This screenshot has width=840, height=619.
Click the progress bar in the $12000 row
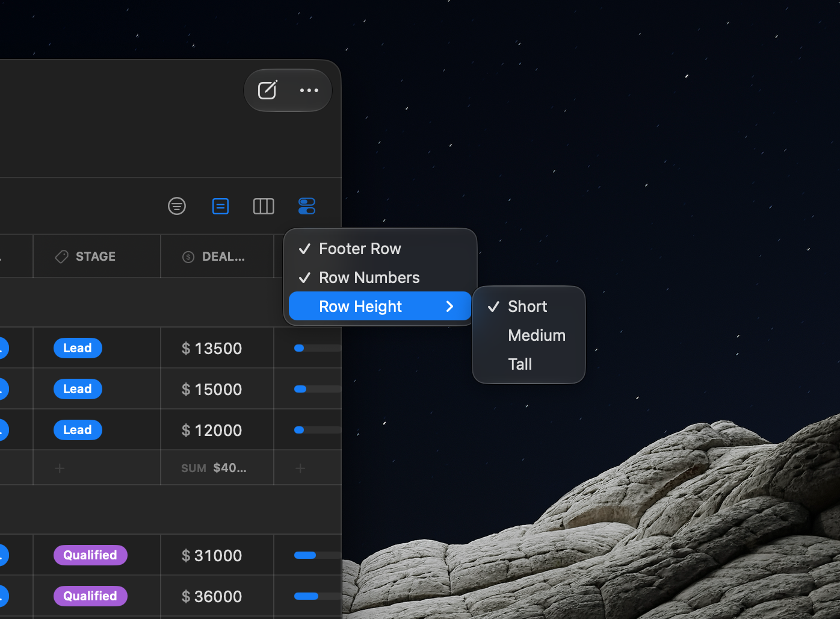pos(318,430)
